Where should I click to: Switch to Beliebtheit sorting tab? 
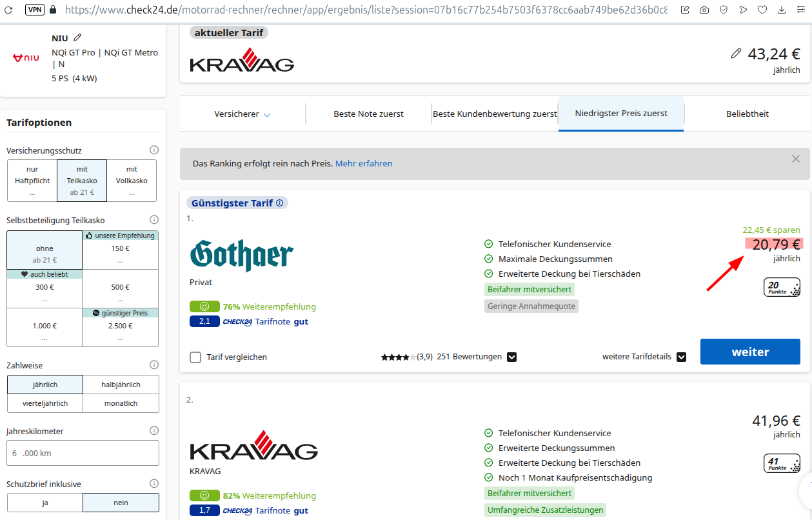[747, 114]
